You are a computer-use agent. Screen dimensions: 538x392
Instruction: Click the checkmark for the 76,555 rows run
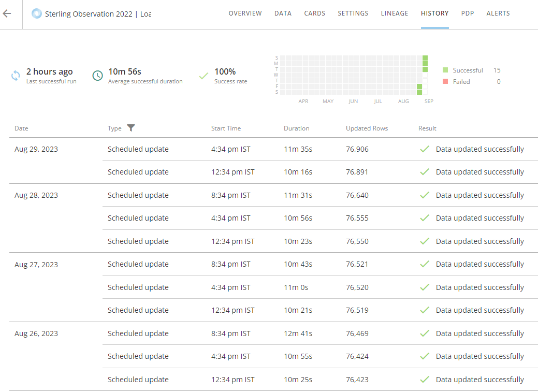tap(425, 218)
